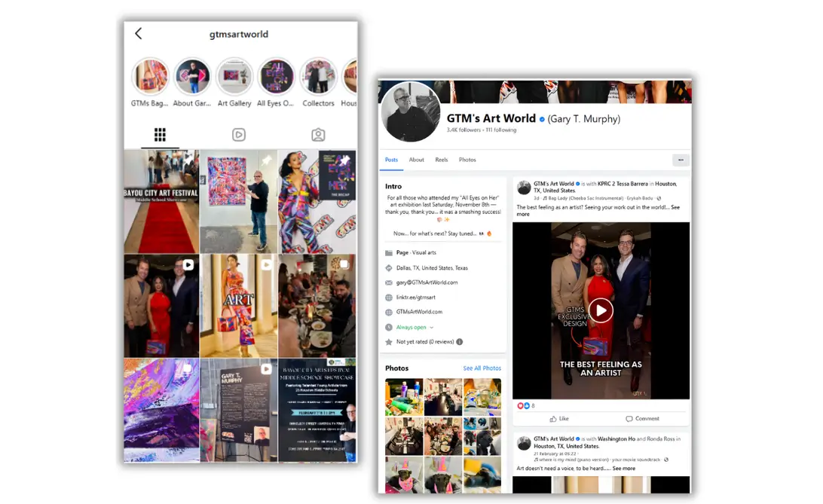
Task: Open the All Eyes O... story highlight
Action: [276, 77]
